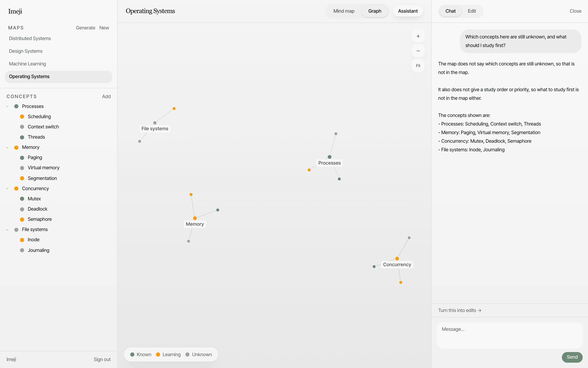Select Paging in the concepts tree

coord(35,158)
